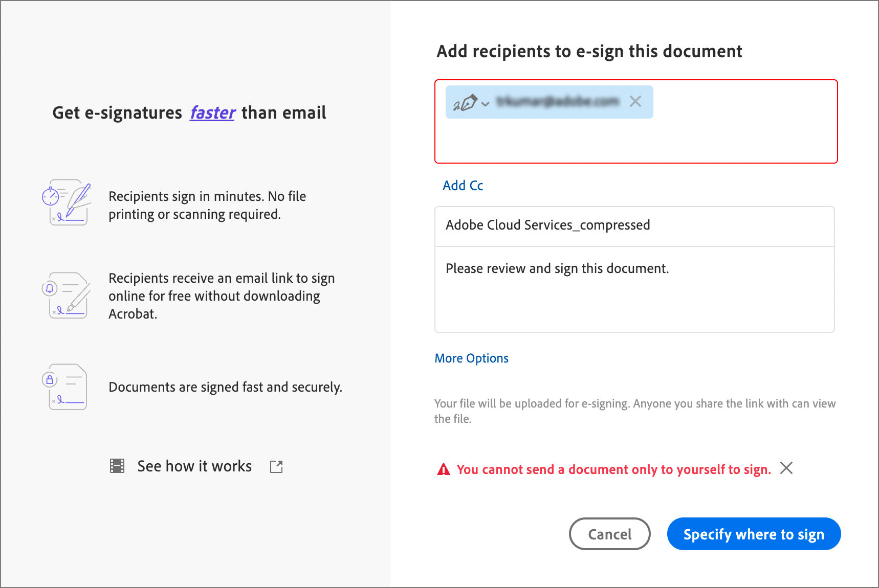Image resolution: width=879 pixels, height=588 pixels.
Task: Select the blurred recipient email chip
Action: [x=558, y=102]
